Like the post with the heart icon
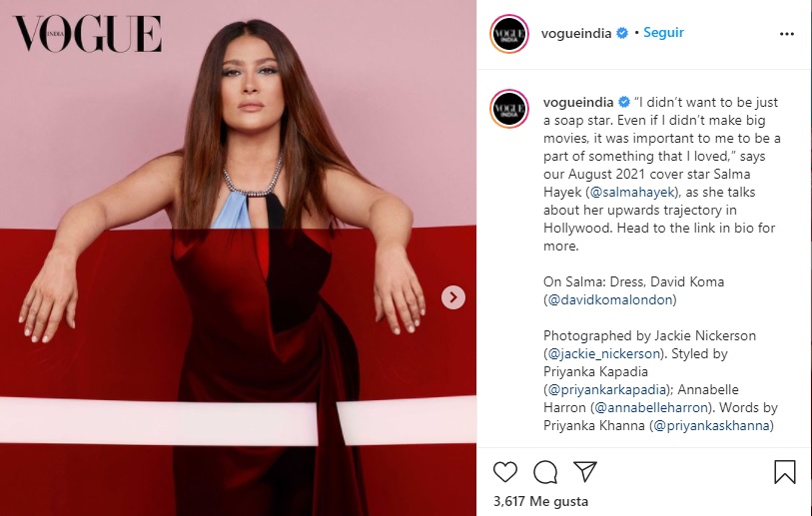812x516 pixels. pos(505,472)
